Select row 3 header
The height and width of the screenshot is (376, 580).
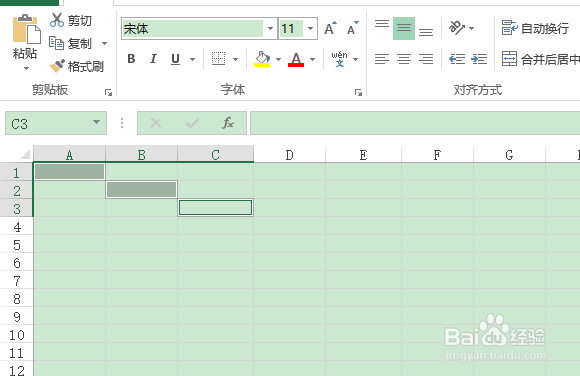(x=16, y=209)
